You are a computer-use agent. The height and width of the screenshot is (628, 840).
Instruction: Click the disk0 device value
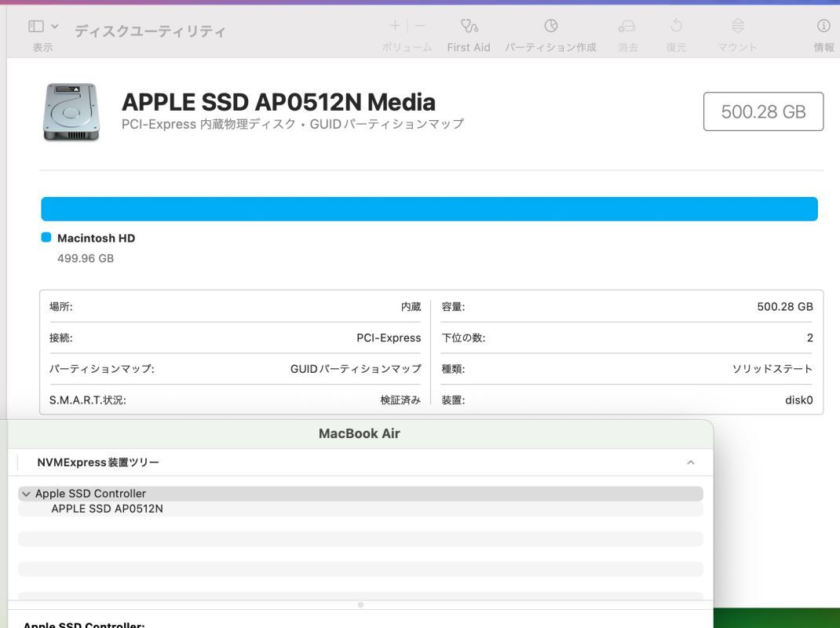click(x=798, y=400)
